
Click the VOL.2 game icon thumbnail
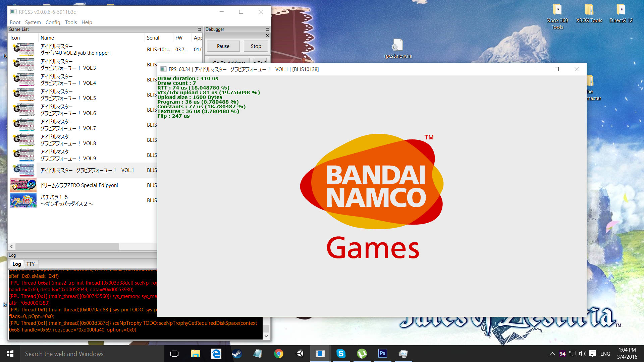click(23, 50)
